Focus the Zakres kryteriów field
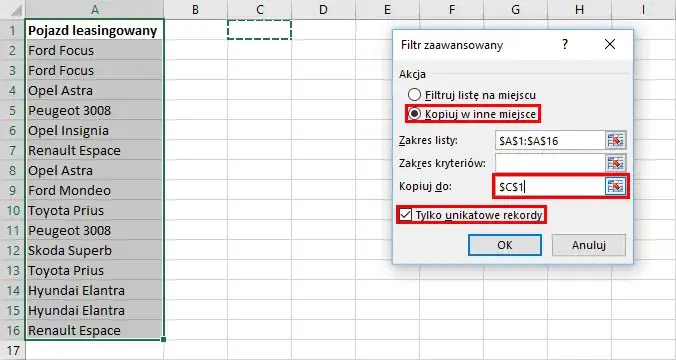 550,163
